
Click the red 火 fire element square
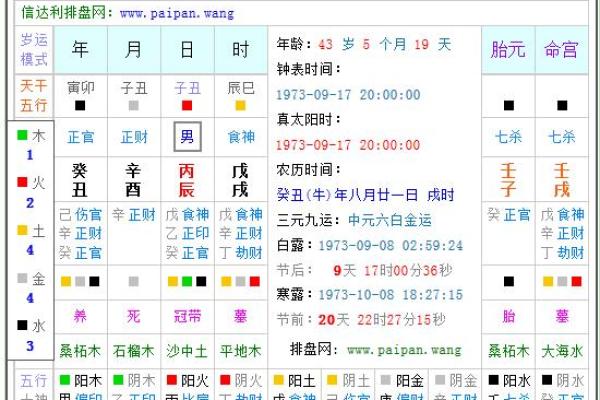(23, 182)
